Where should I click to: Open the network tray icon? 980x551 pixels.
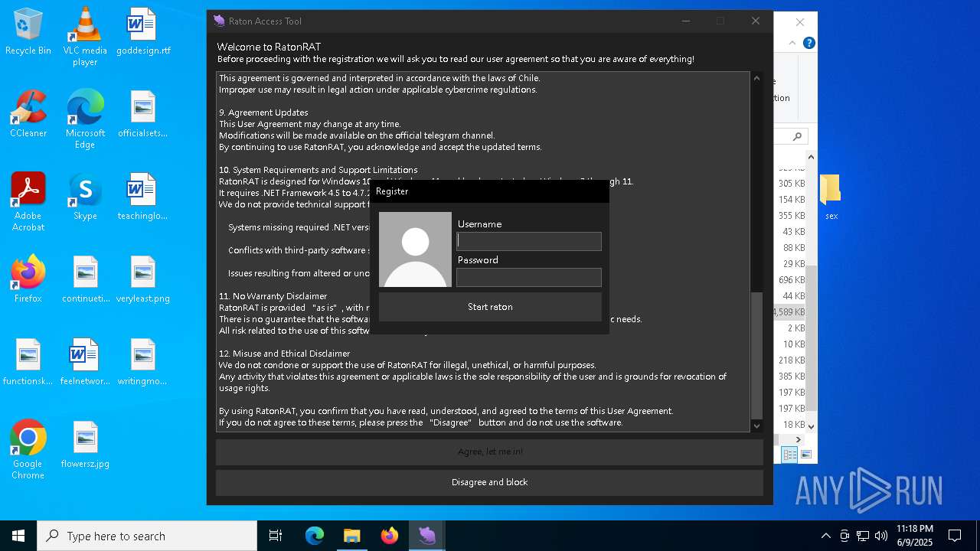click(863, 536)
